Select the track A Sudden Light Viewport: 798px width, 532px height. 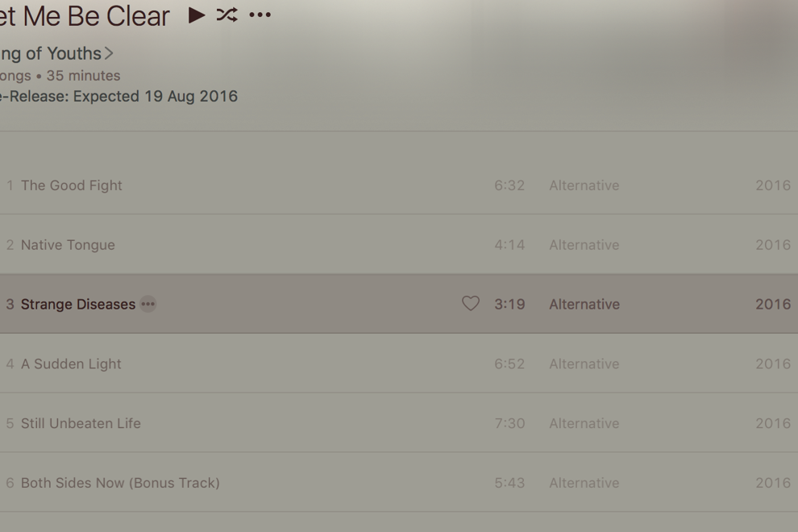tap(71, 364)
